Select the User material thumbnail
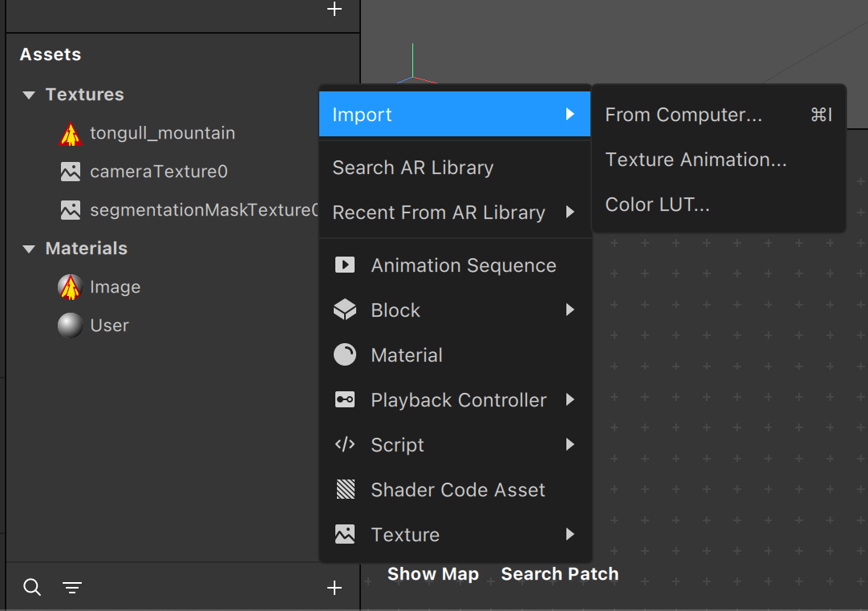 [71, 326]
